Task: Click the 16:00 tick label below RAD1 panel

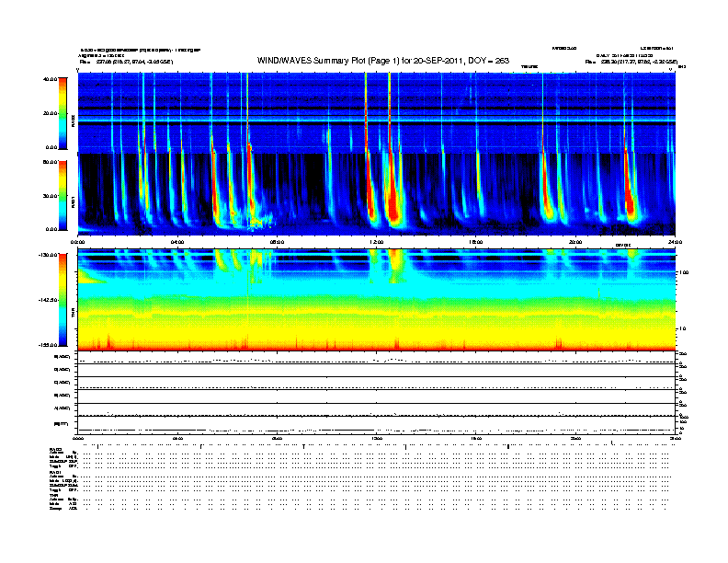Action: pos(476,242)
